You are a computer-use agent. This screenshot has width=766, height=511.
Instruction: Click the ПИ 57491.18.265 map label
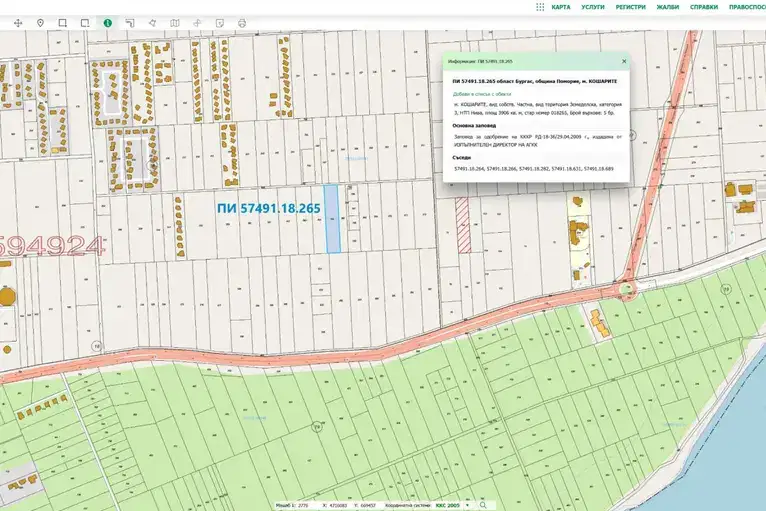(269, 208)
